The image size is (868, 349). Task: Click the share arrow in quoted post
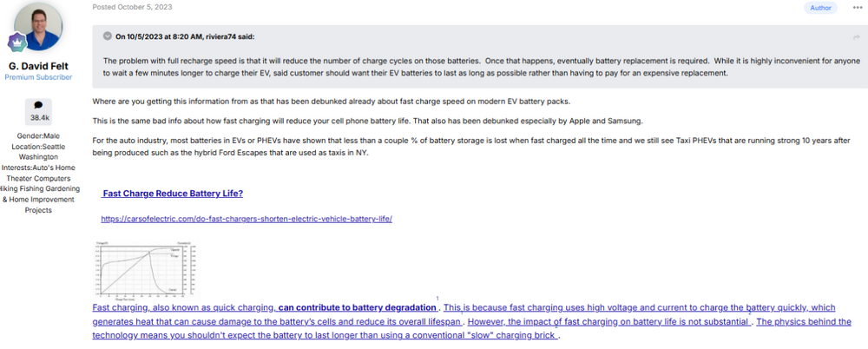click(857, 36)
